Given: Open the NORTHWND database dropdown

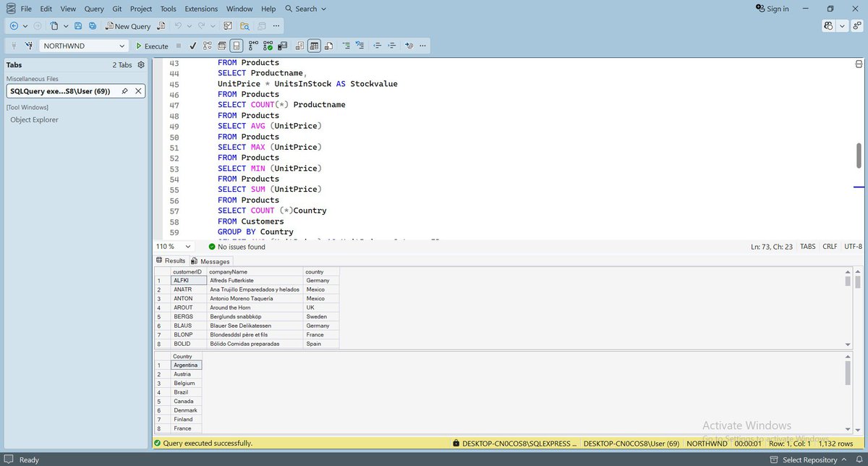Looking at the screenshot, I should coord(84,46).
